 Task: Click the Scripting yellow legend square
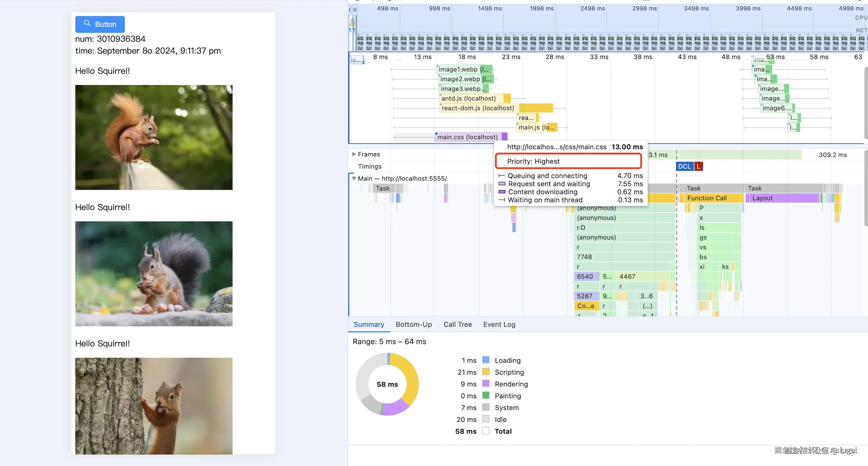pyautogui.click(x=485, y=372)
